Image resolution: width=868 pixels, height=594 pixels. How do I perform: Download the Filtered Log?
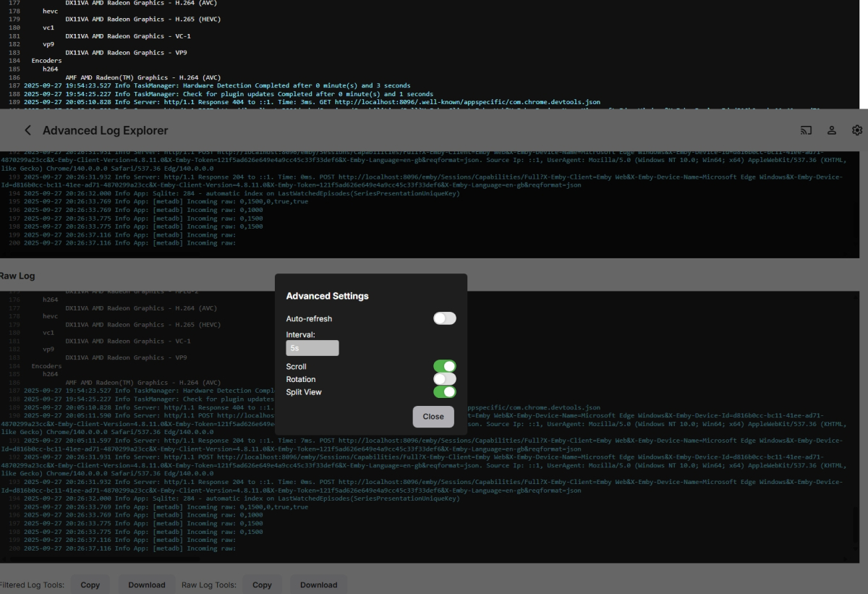click(147, 585)
